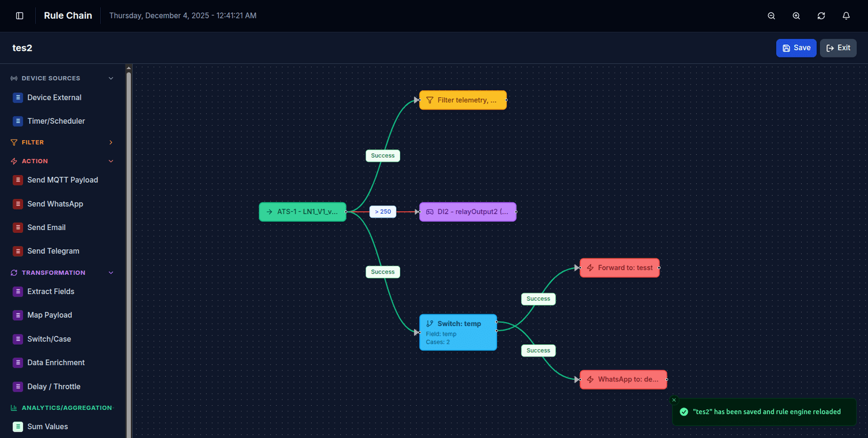This screenshot has height=438, width=868.
Task: Click the zoom in magnifier icon
Action: (796, 15)
